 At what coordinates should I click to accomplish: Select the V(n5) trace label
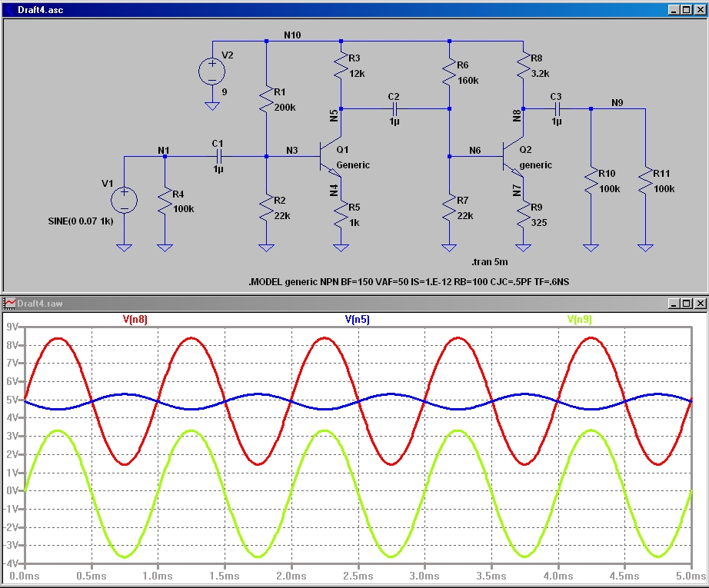(x=358, y=320)
